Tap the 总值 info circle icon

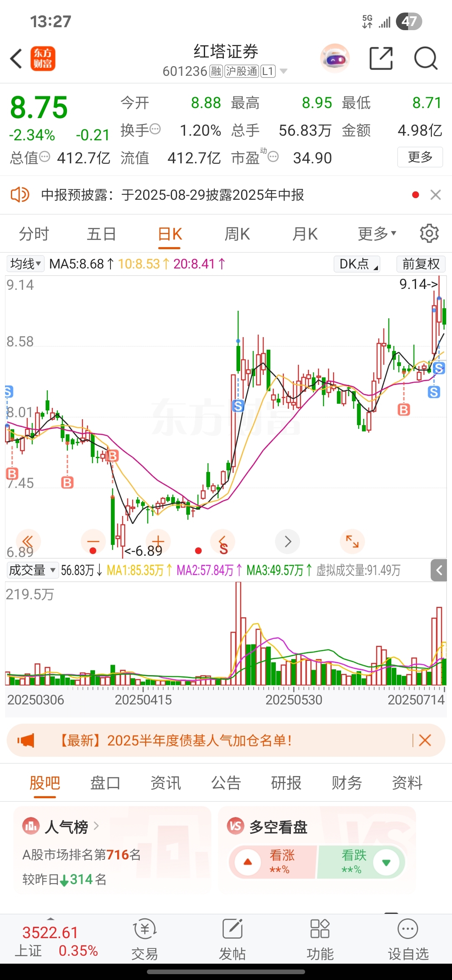click(44, 157)
